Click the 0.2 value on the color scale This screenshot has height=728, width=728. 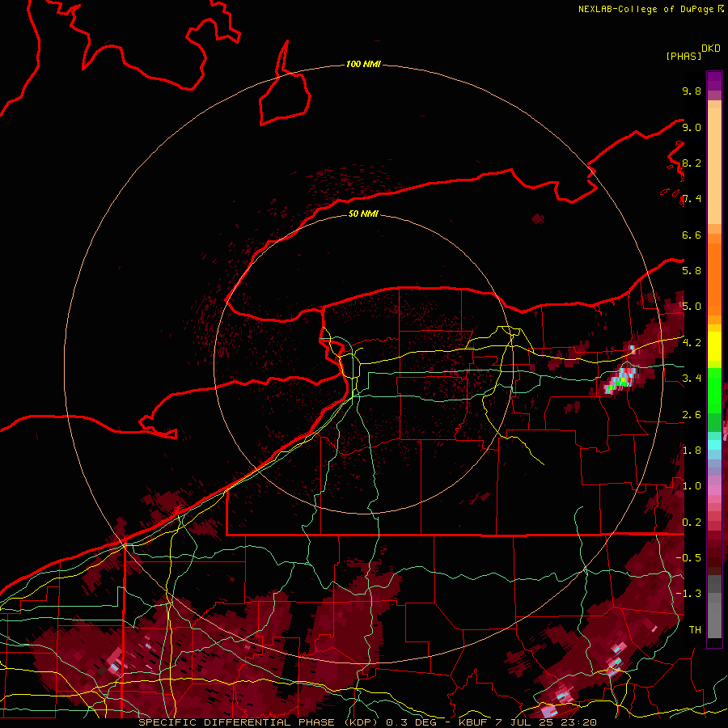(x=692, y=523)
